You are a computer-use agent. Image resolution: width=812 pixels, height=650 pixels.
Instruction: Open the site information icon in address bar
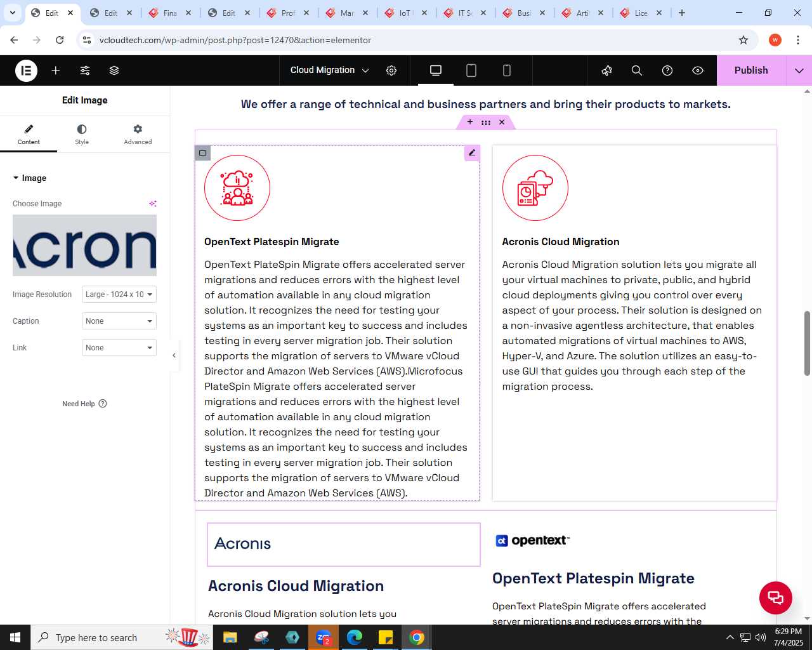[87, 40]
